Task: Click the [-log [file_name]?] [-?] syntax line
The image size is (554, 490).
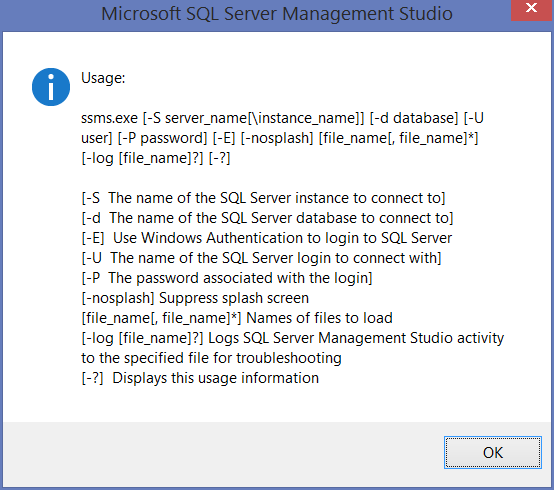Action: coord(156,158)
